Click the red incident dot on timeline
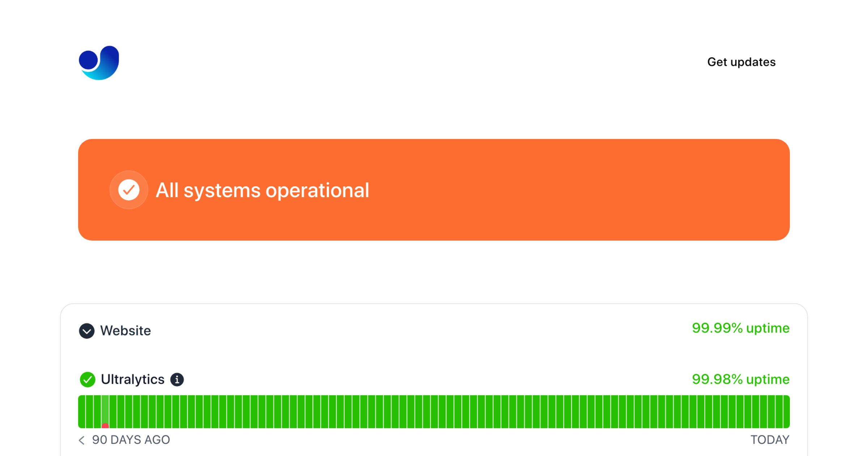 pyautogui.click(x=105, y=426)
